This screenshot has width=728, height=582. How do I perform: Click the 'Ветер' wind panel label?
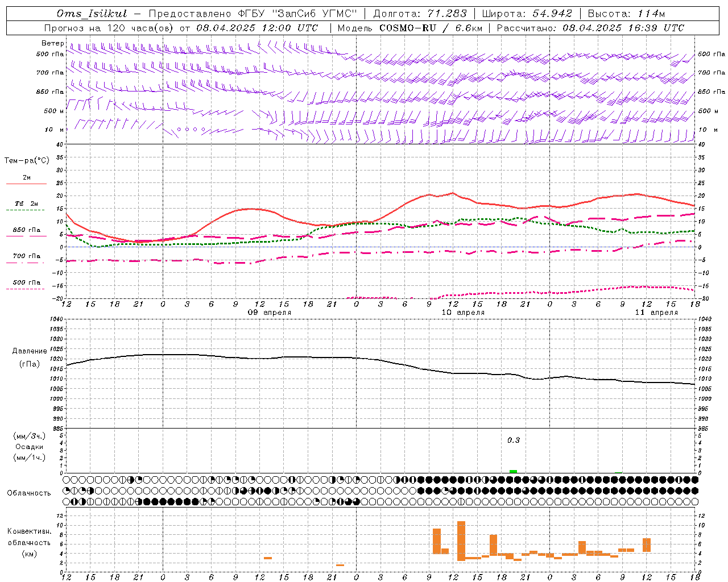tap(52, 43)
